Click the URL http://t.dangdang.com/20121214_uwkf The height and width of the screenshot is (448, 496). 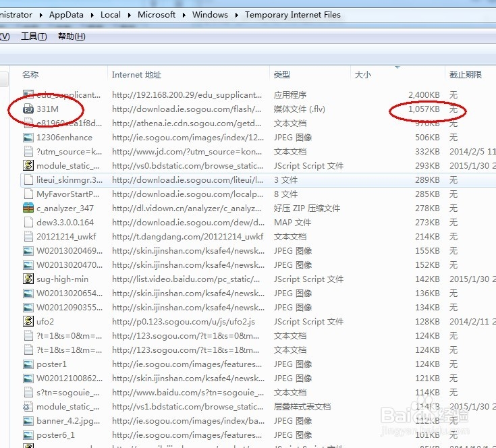coord(188,237)
